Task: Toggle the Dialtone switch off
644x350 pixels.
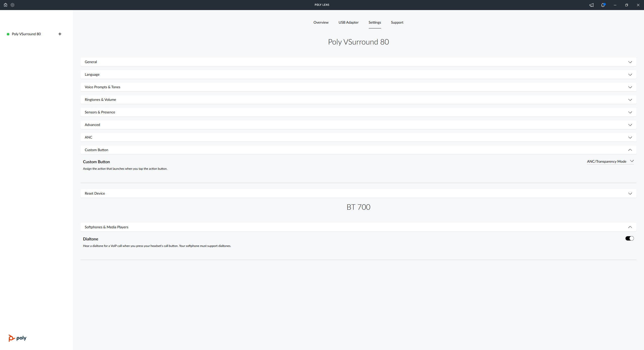Action: pyautogui.click(x=629, y=238)
